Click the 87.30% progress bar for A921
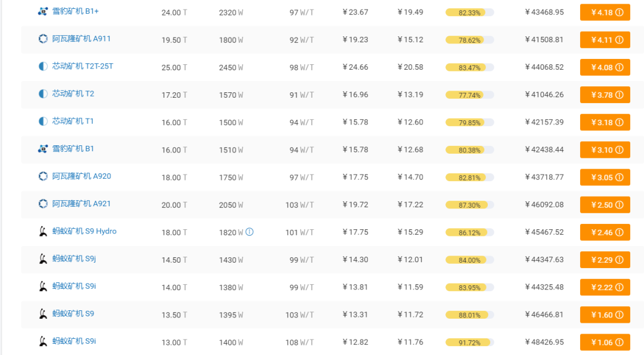The height and width of the screenshot is (355, 644). [469, 205]
